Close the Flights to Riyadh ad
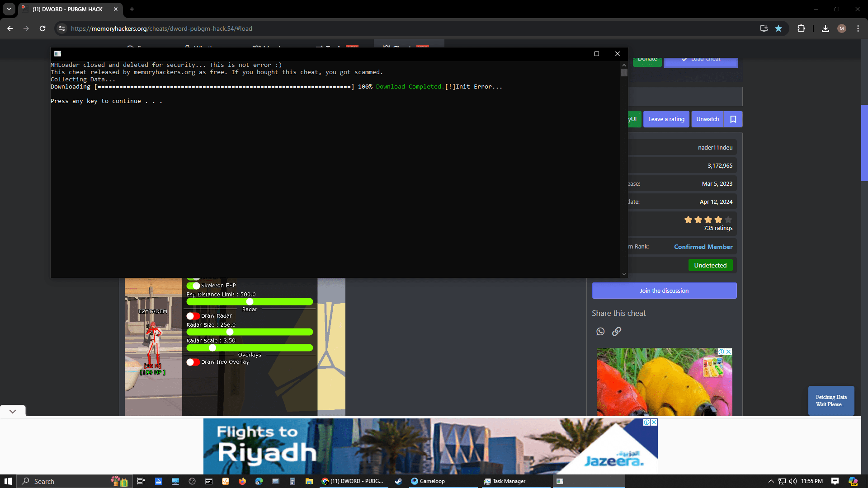868x488 pixels. 654,422
